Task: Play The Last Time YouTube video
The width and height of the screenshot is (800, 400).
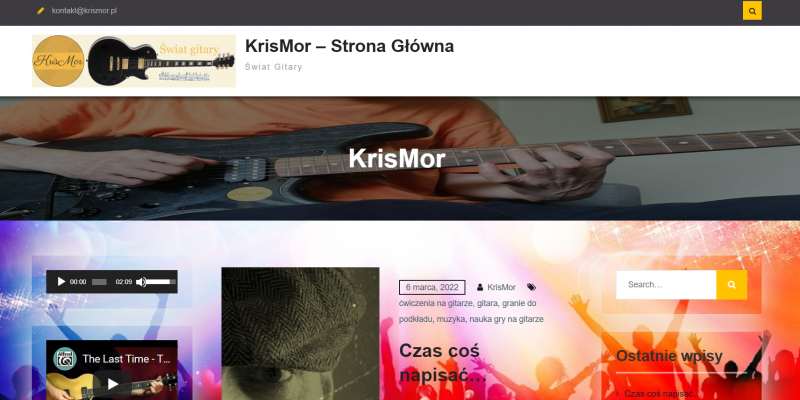Action: coord(112,384)
